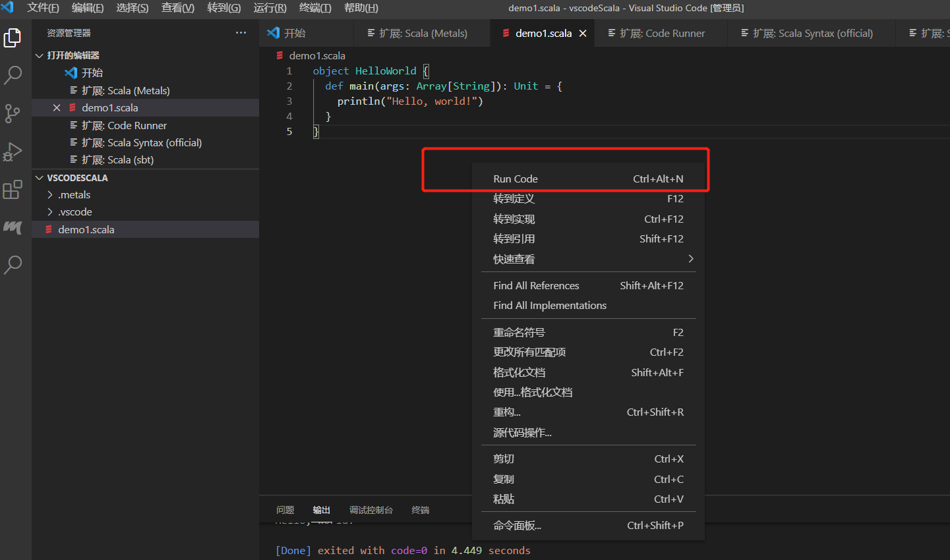Viewport: 950px width, 560px height.
Task: Click Find All References in the context menu
Action: pos(536,285)
